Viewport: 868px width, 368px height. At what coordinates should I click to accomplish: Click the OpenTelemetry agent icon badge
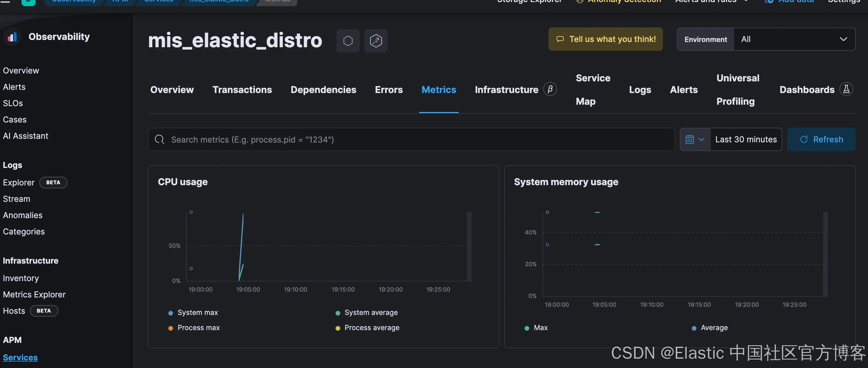point(376,41)
